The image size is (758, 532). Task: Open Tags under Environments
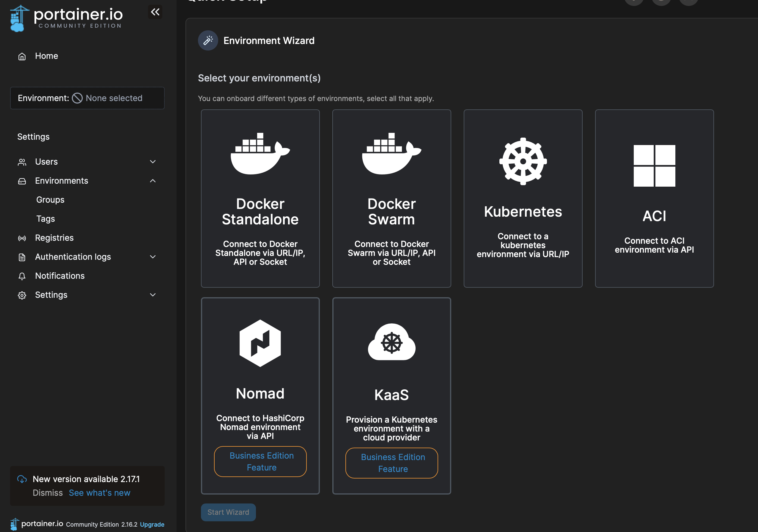(x=45, y=219)
